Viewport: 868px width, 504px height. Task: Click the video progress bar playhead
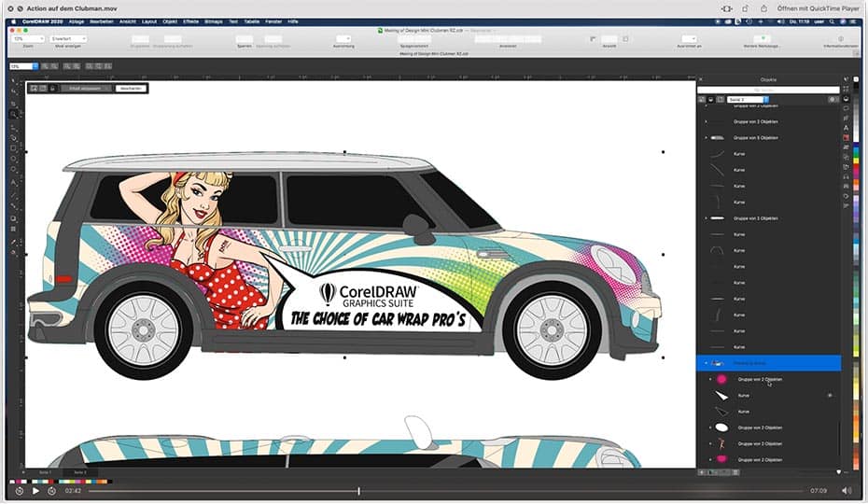358,491
